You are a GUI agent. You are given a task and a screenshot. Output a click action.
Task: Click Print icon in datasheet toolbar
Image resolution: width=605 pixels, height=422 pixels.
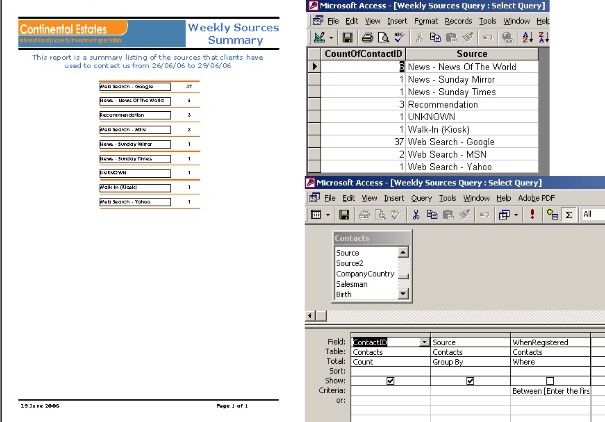pos(367,37)
